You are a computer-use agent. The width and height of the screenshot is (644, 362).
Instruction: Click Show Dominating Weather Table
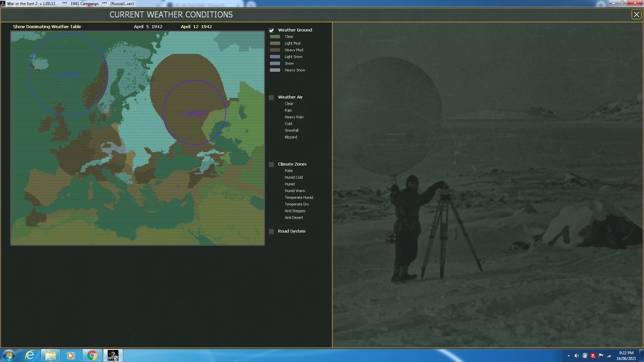(x=47, y=26)
